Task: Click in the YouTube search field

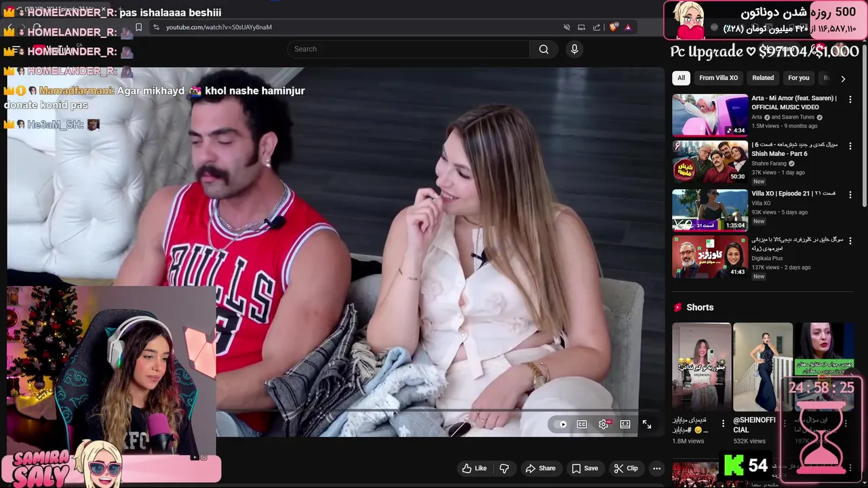Action: coord(408,49)
